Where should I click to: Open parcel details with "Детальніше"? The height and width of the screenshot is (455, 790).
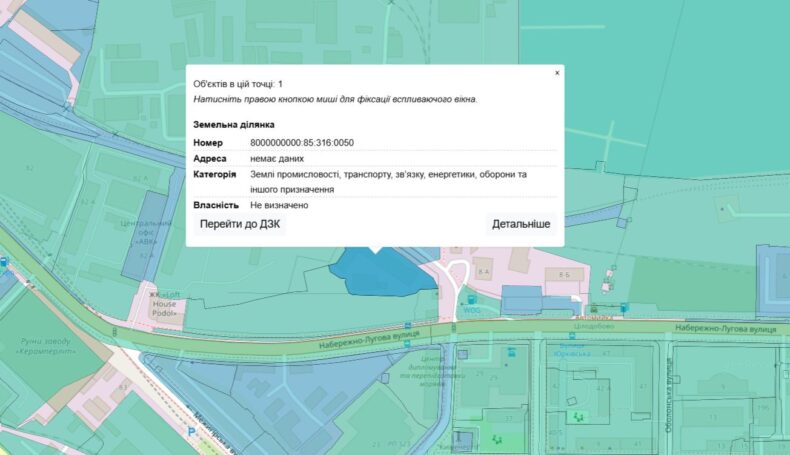pos(520,224)
